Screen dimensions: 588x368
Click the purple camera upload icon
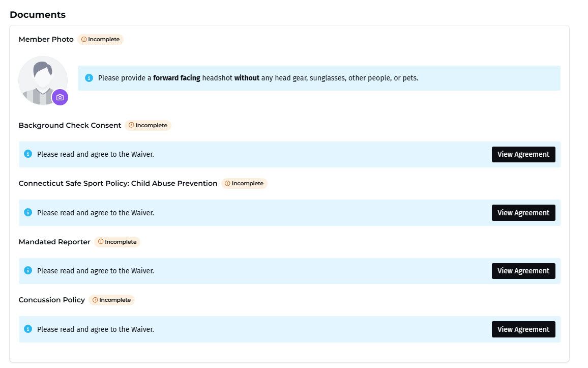(60, 98)
